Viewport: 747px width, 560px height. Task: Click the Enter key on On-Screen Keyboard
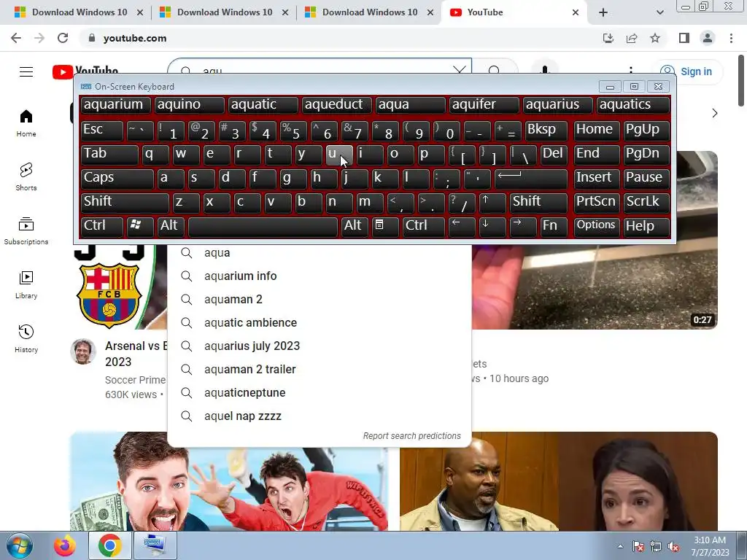531,178
